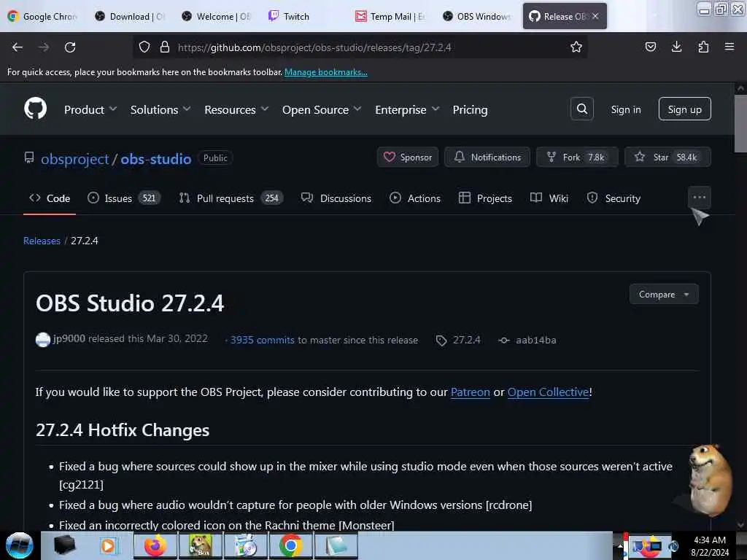Click the Notifications button
The height and width of the screenshot is (560, 747).
pos(487,157)
